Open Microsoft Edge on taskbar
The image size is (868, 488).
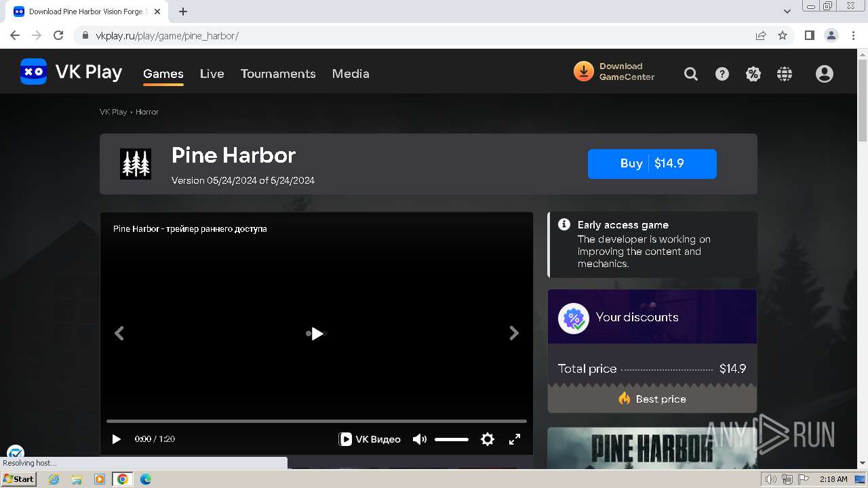(146, 479)
